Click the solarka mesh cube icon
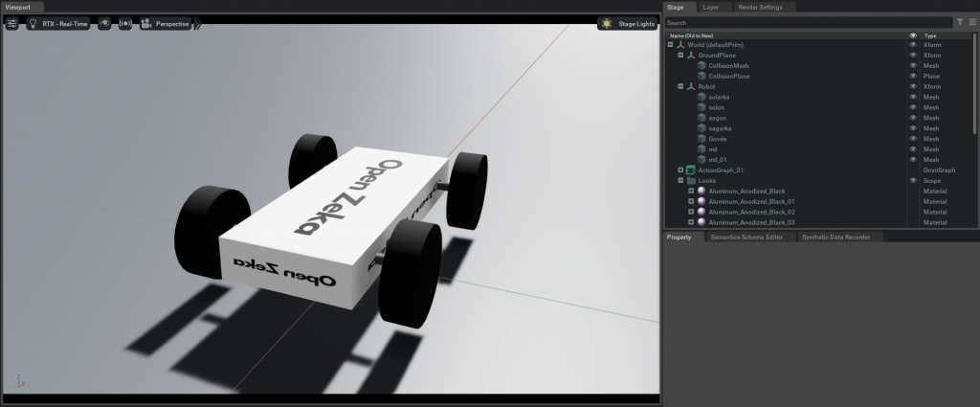 coord(702,97)
